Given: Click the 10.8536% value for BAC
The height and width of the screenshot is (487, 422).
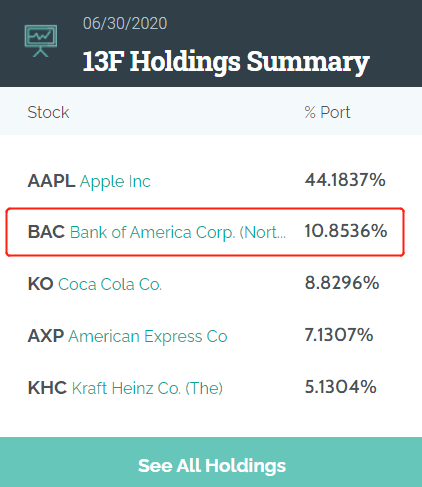Looking at the screenshot, I should click(346, 231).
